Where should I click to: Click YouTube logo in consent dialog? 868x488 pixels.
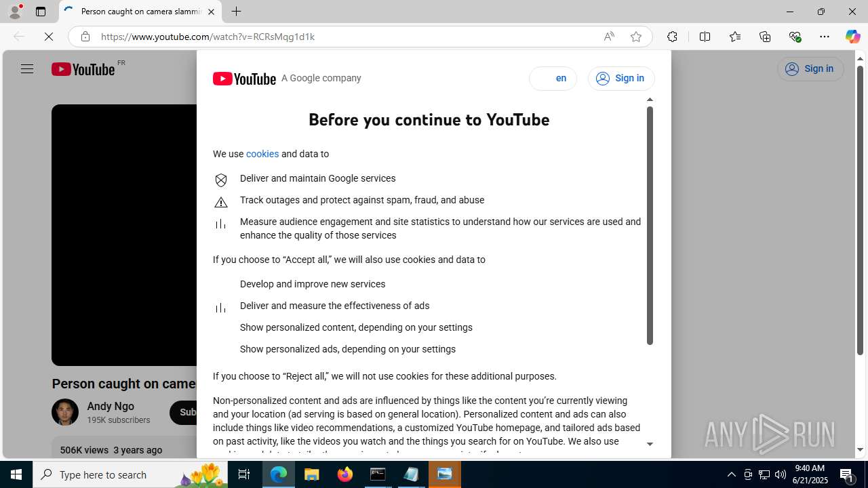click(244, 79)
